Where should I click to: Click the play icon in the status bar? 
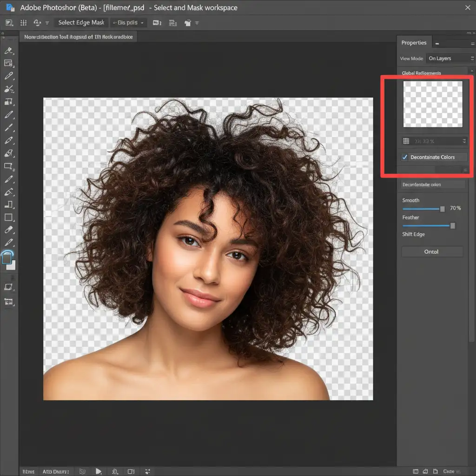coord(99,471)
